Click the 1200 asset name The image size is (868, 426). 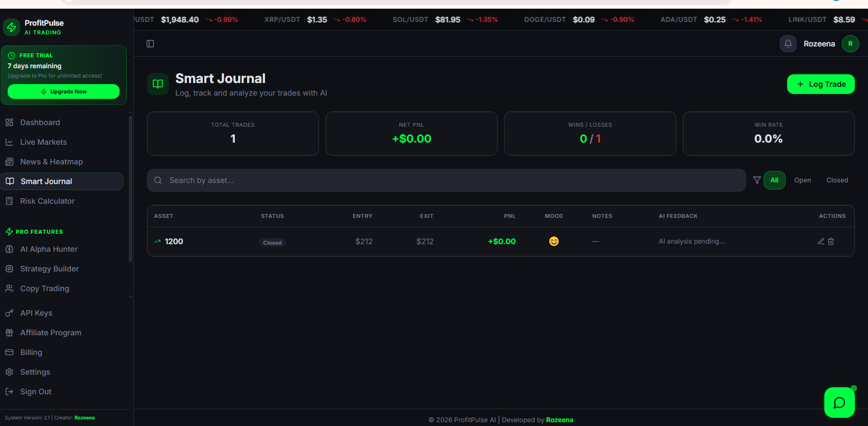174,241
